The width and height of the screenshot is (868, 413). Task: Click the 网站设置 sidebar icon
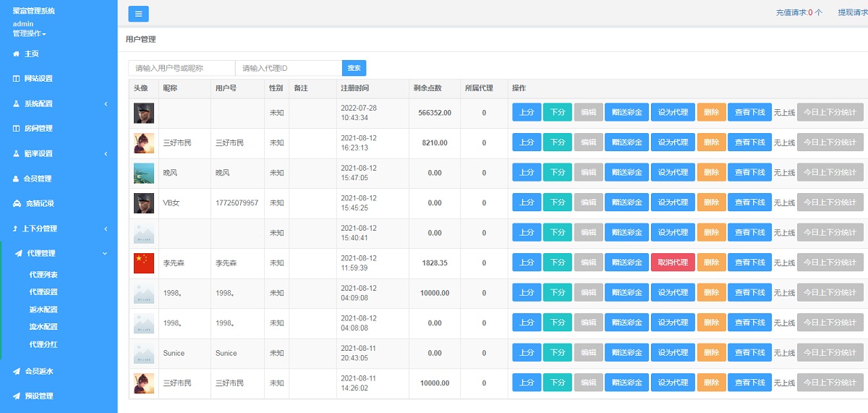click(x=16, y=79)
